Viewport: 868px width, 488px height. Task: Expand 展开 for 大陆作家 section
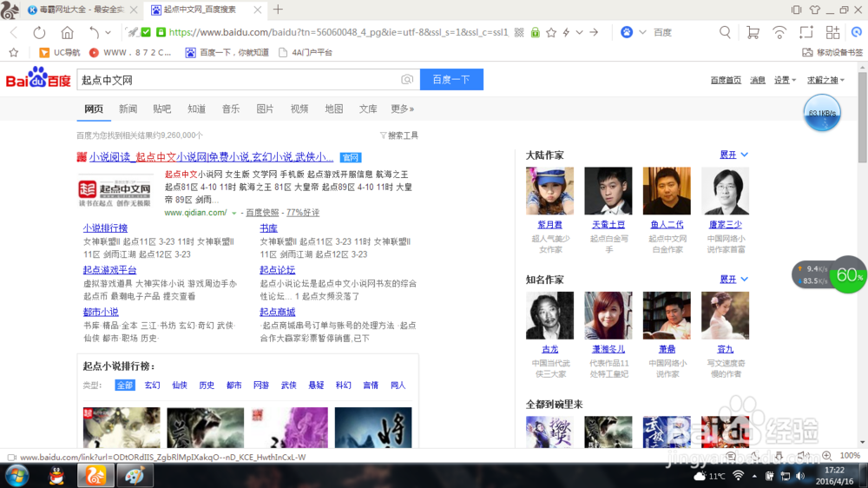click(x=733, y=155)
